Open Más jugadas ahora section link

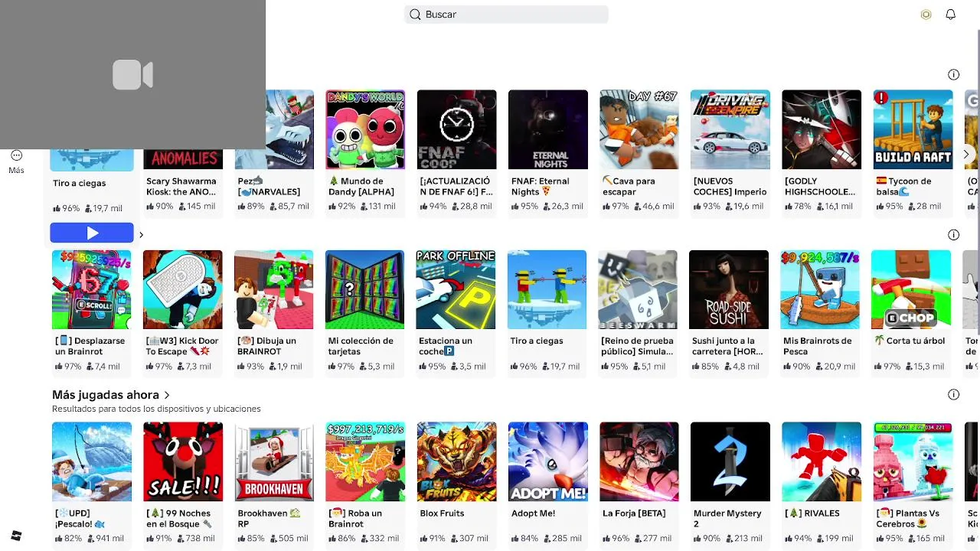pyautogui.click(x=111, y=395)
